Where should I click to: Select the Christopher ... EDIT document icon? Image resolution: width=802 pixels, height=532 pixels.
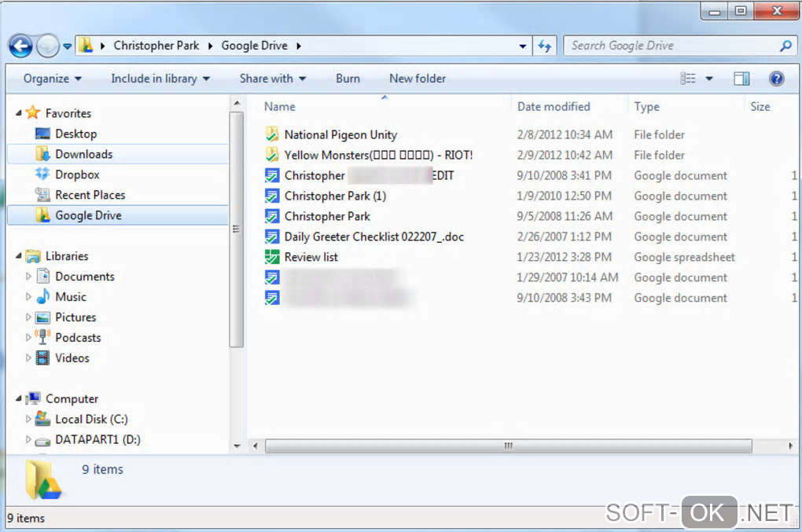point(272,175)
